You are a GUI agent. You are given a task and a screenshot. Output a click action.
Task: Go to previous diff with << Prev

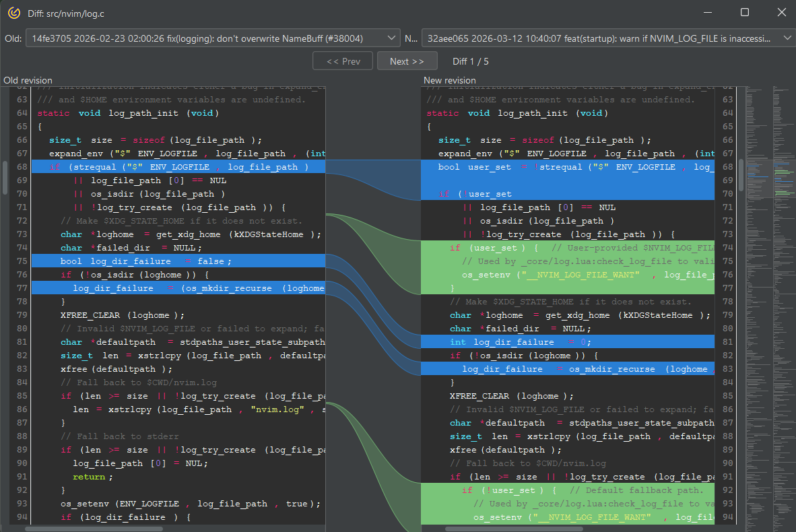(343, 61)
